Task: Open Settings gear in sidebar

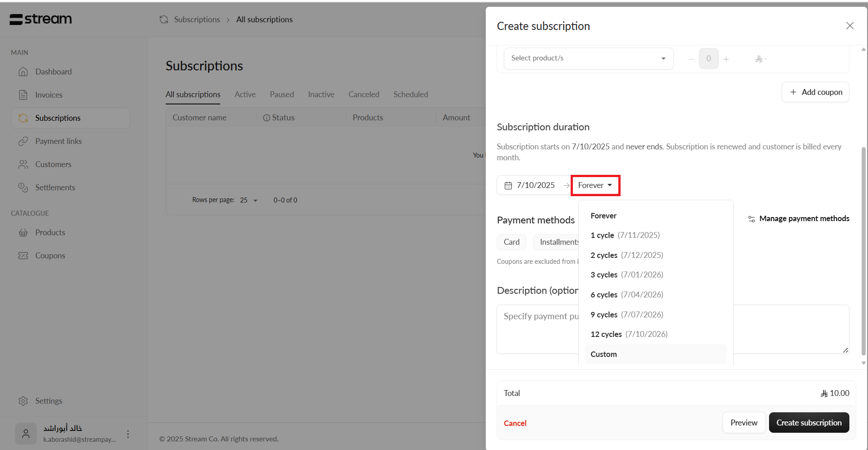Action: pos(23,401)
